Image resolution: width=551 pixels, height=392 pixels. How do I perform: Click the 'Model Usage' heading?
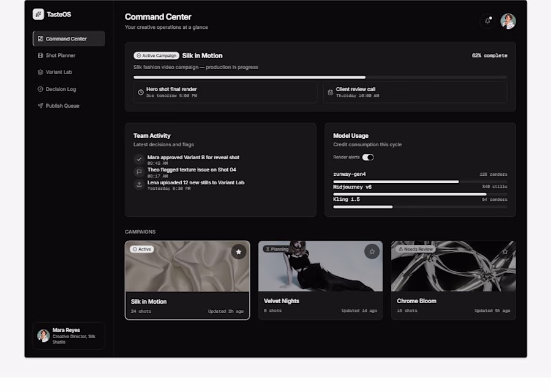pyautogui.click(x=351, y=136)
